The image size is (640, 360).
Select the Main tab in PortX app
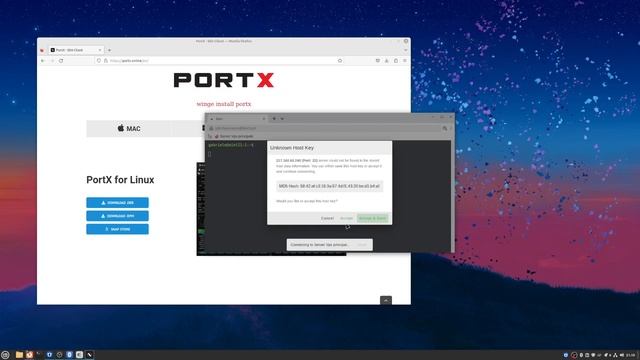point(237,119)
